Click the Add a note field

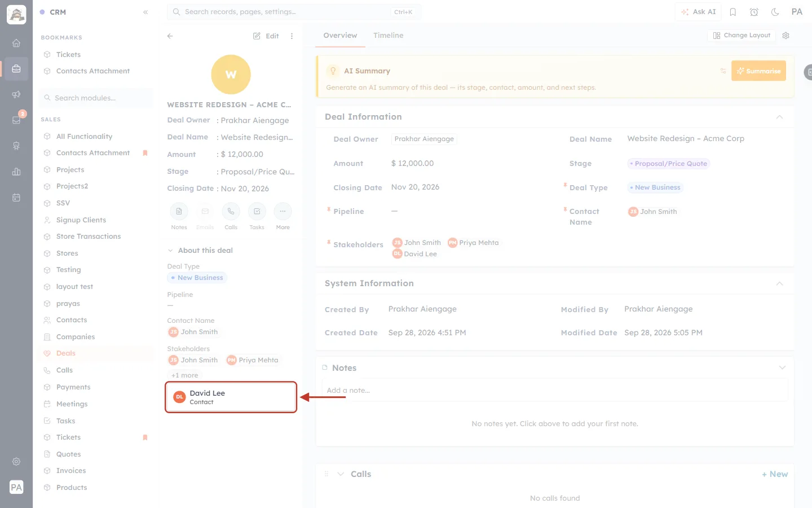[555, 390]
